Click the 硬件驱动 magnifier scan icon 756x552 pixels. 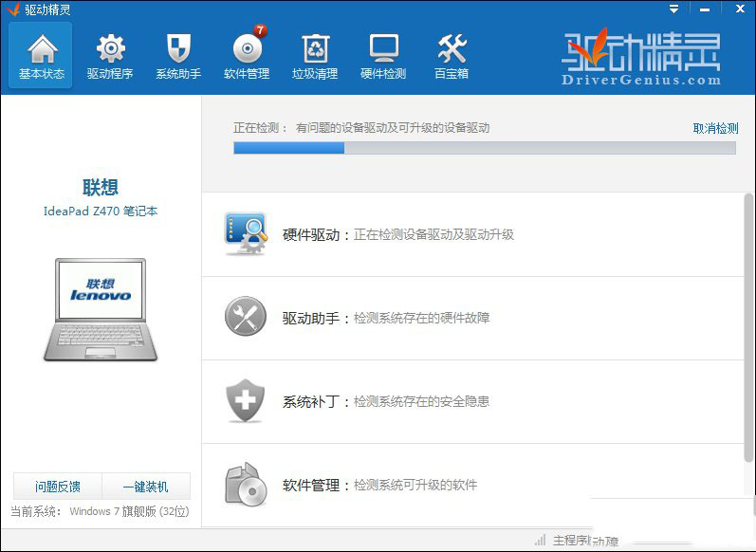(246, 233)
